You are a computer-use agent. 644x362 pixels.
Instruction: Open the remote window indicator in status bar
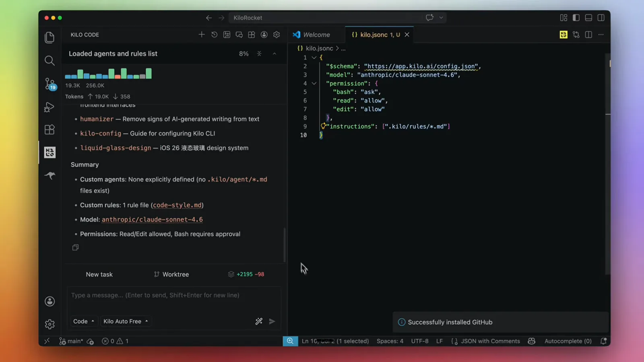point(47,341)
